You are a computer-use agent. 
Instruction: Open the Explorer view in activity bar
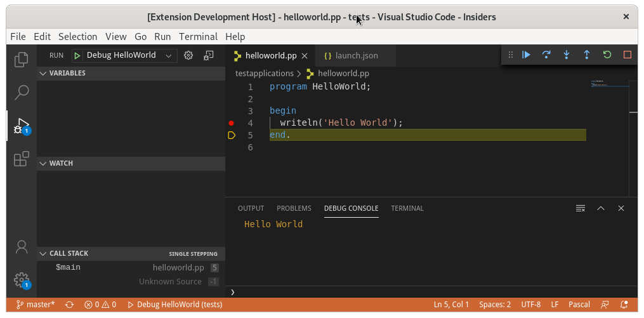(x=22, y=60)
